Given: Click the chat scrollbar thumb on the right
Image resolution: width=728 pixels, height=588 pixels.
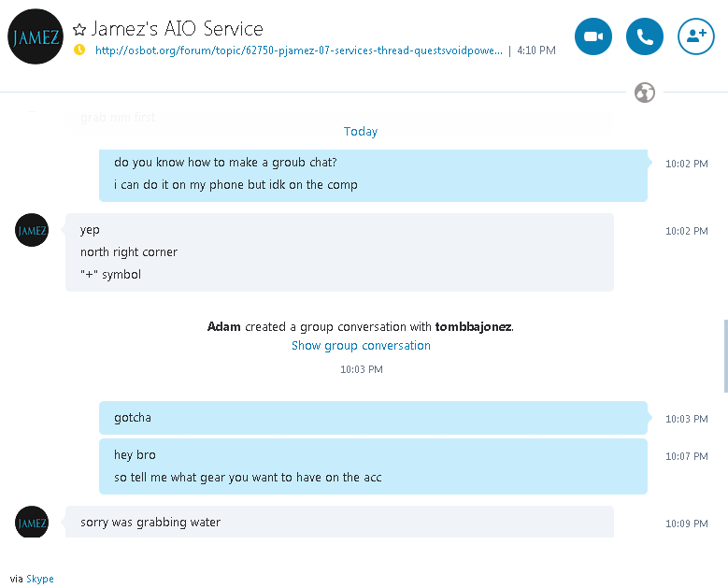Looking at the screenshot, I should 724,355.
